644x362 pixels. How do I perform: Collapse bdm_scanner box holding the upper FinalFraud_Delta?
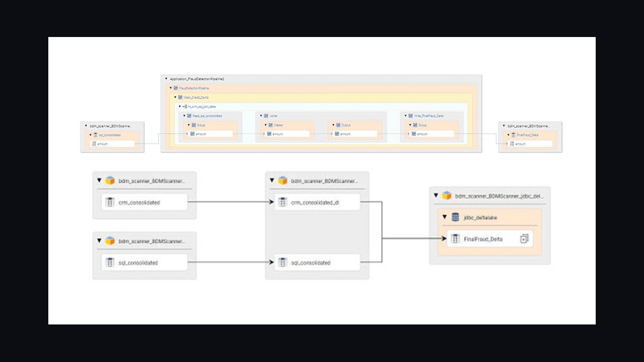(x=504, y=125)
